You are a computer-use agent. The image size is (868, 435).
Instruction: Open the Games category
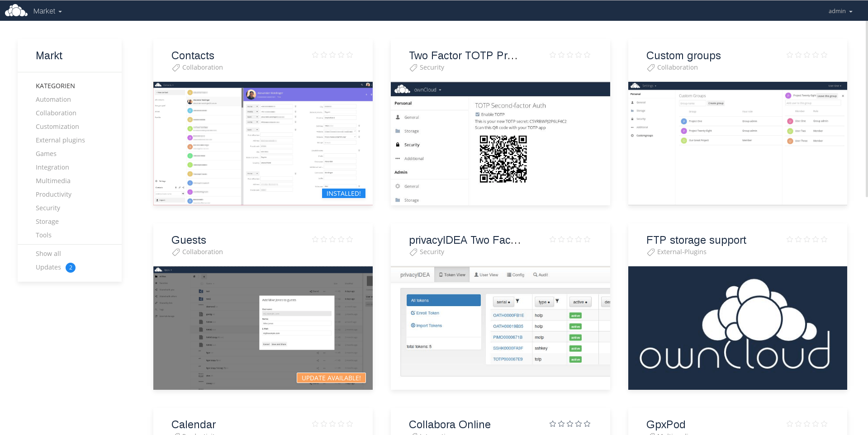pyautogui.click(x=46, y=154)
